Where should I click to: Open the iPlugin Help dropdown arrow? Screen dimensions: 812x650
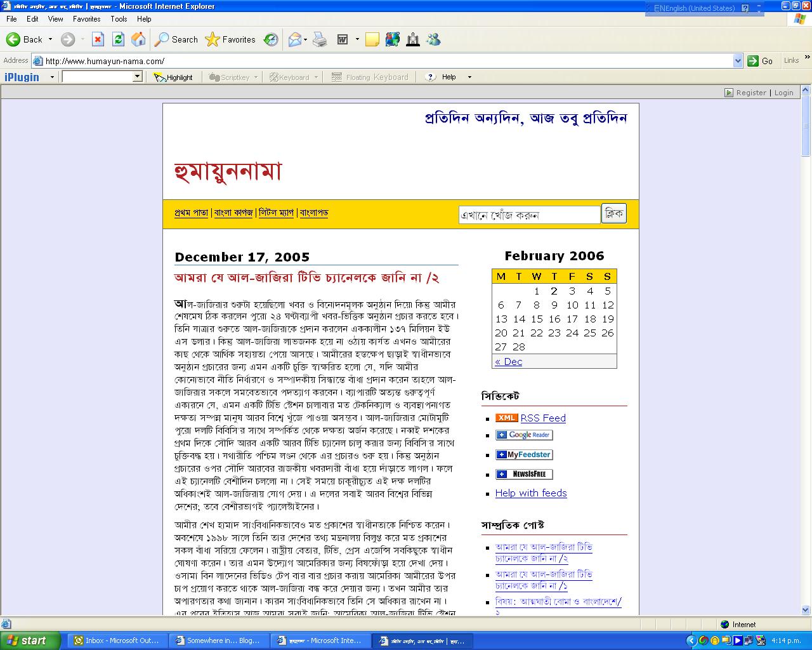coord(469,77)
